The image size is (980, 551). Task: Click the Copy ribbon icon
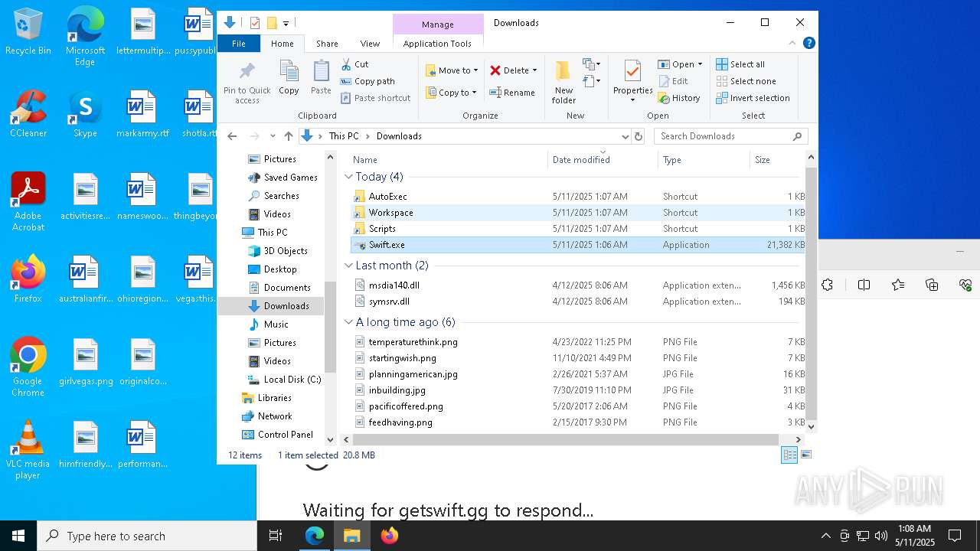[289, 78]
